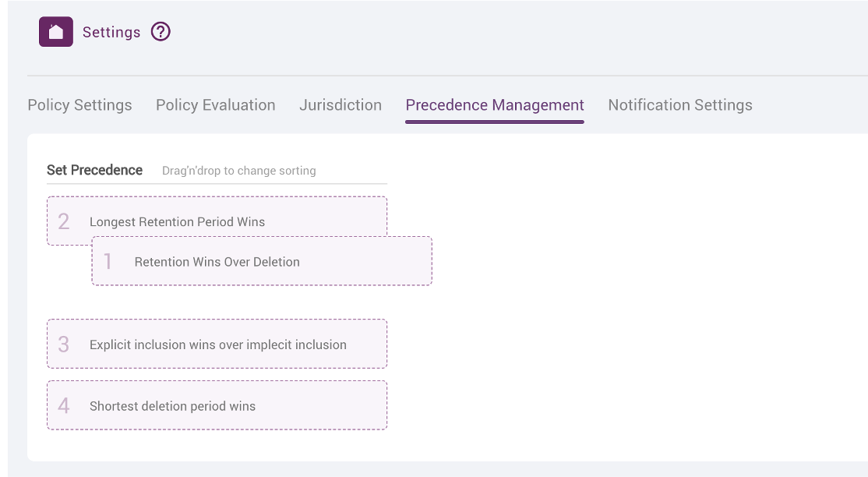Screen dimensions: 868x477
Task: Click the active Precedence Management tab
Action: coord(494,104)
